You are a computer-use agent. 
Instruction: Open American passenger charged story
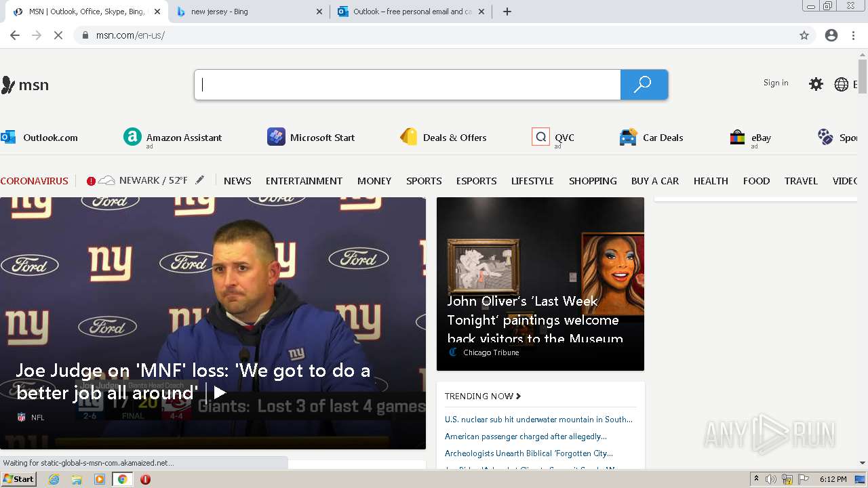click(x=526, y=436)
